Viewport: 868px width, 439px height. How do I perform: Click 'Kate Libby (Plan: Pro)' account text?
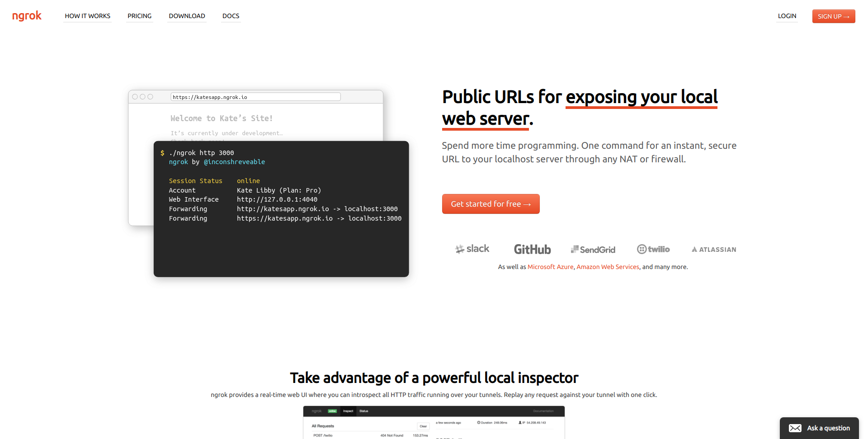[279, 190]
